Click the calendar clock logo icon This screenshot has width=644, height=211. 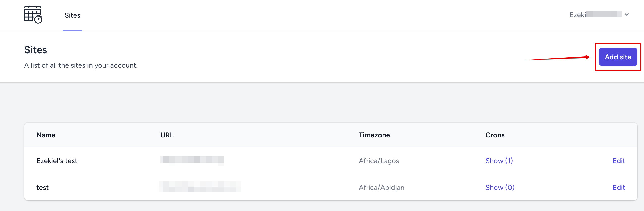33,15
